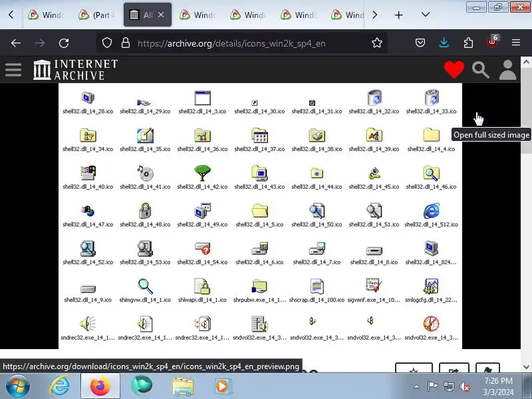The width and height of the screenshot is (532, 399).
Task: Click the label shell32.dll_14_3.ico
Action: (202, 111)
